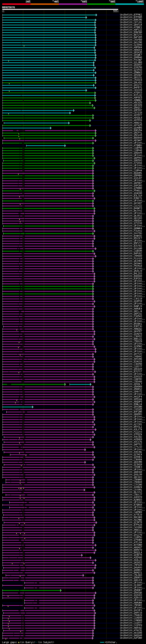Screen dimensions: 146x644
Task: Select hit UniRef100_A6N1V1
Action: 131,123
